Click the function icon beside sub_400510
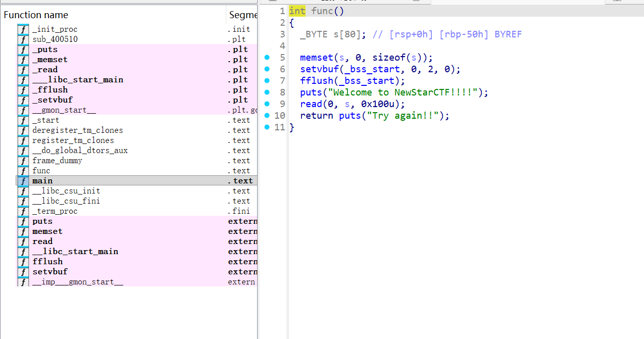 pyautogui.click(x=23, y=39)
